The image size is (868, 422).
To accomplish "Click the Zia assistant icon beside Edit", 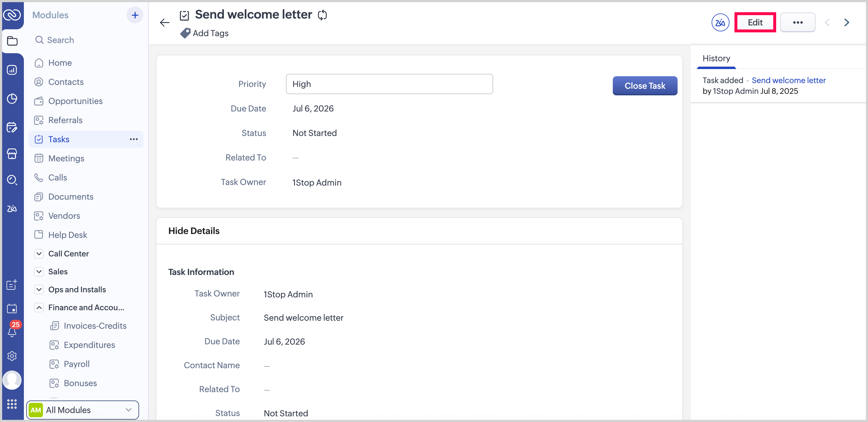I will coord(720,23).
